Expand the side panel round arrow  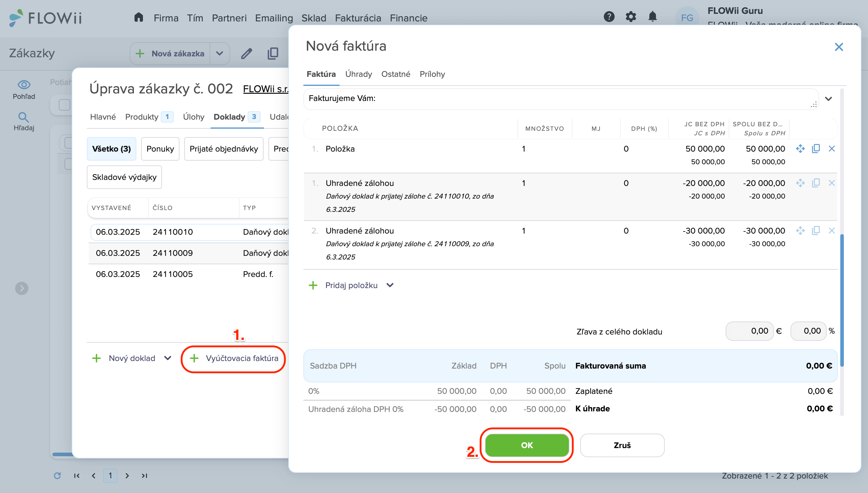coord(22,288)
